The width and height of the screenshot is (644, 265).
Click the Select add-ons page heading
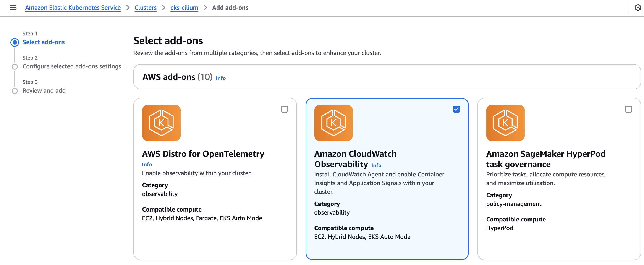click(168, 40)
